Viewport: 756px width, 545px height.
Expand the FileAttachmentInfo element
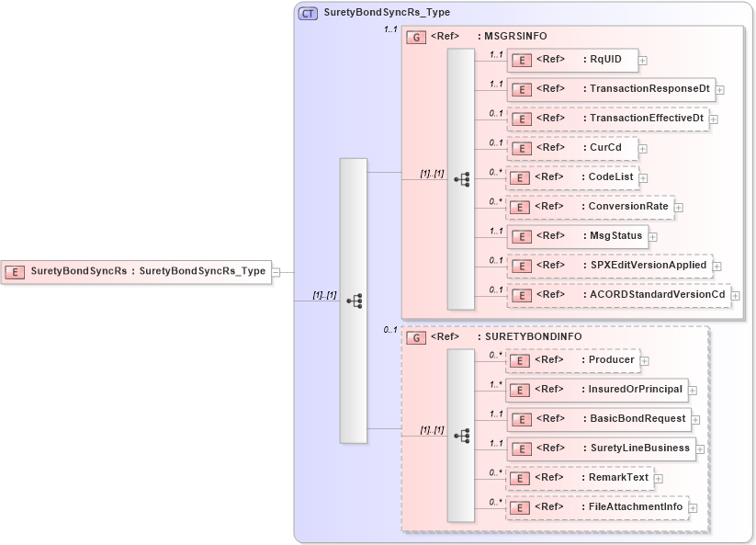pyautogui.click(x=694, y=505)
